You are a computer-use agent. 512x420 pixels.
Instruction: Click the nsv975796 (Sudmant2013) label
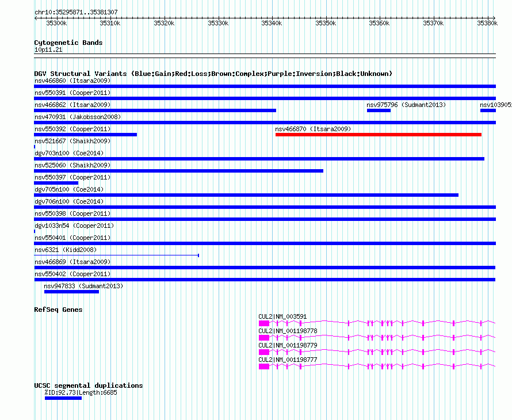pos(406,105)
